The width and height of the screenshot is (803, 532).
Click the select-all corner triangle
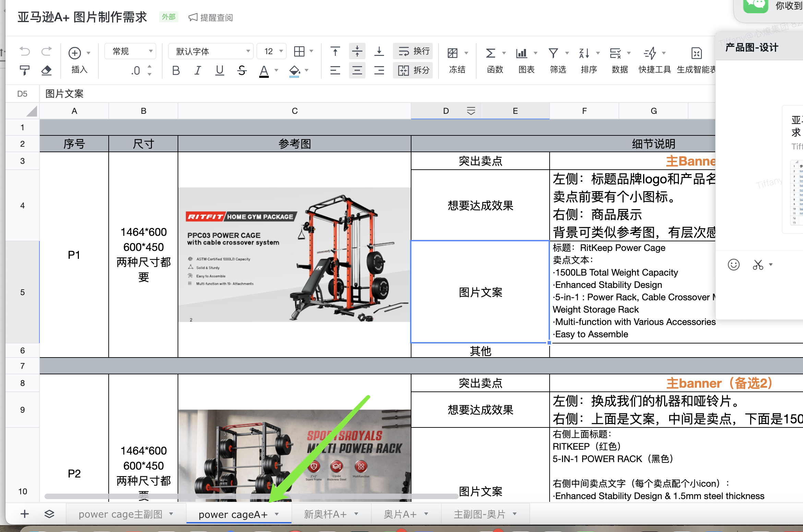point(32,111)
